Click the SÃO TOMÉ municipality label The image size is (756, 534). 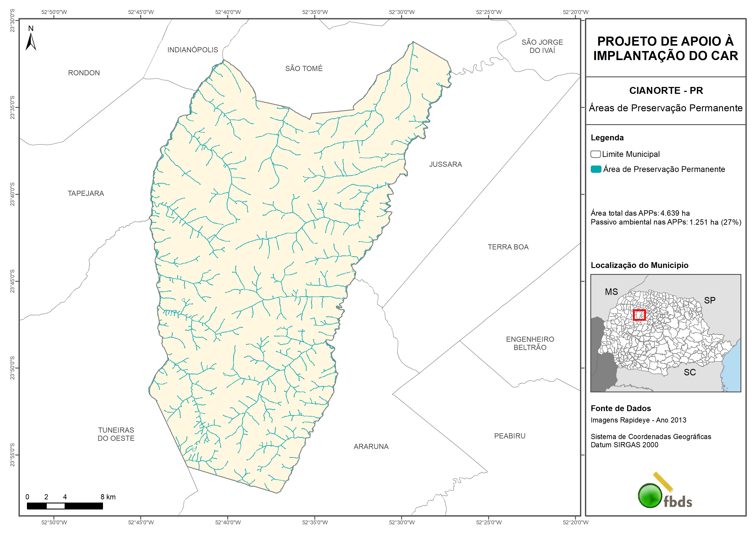coord(304,68)
